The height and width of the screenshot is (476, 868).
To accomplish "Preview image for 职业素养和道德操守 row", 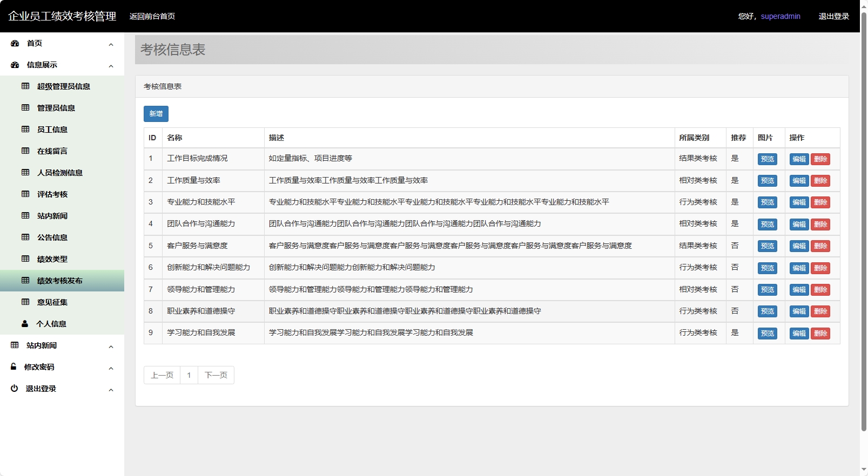I will (768, 311).
